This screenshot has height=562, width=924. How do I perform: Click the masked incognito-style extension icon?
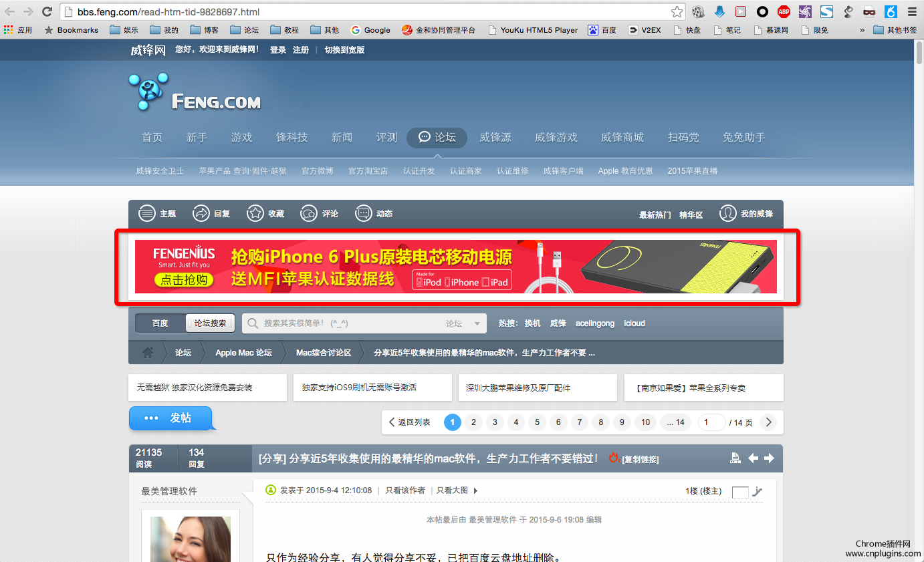pyautogui.click(x=869, y=11)
